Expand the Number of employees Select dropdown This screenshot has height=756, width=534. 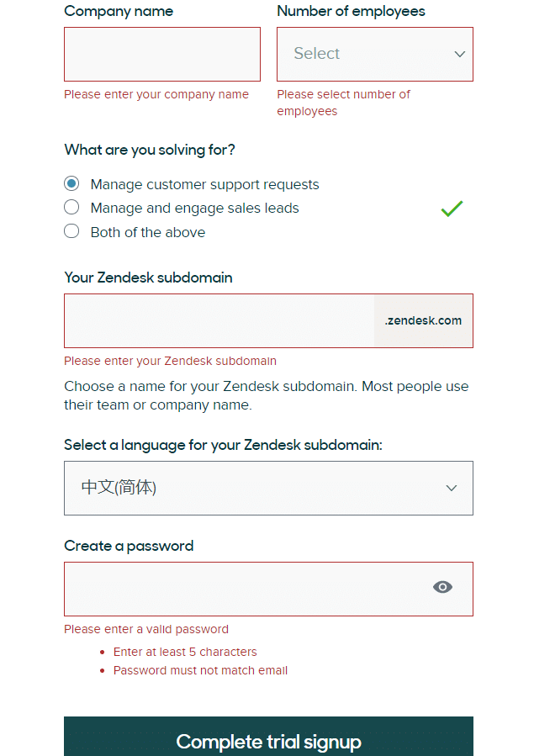[375, 54]
